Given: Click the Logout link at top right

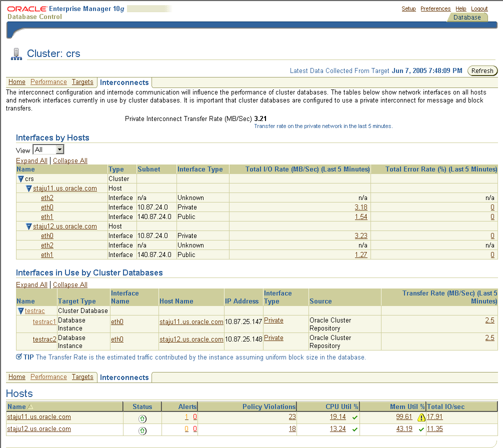Looking at the screenshot, I should tap(479, 8).
